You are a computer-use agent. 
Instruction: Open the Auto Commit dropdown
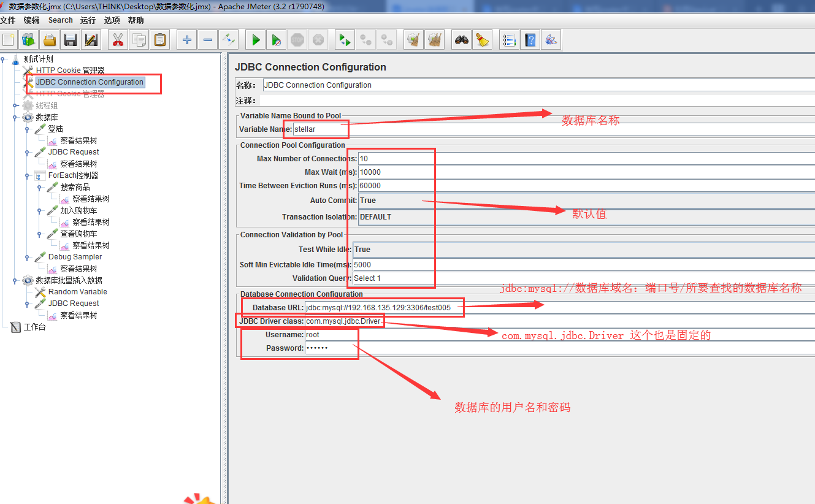click(x=586, y=200)
